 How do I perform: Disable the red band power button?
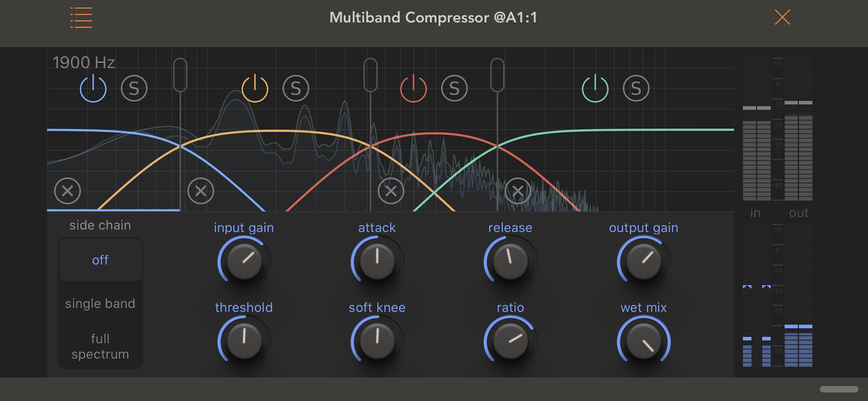pos(413,88)
